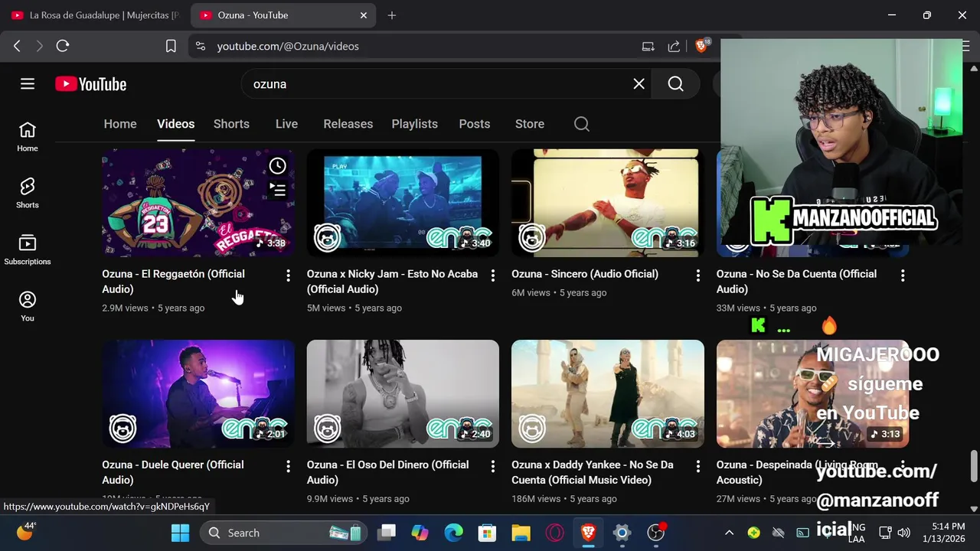This screenshot has width=980, height=551.
Task: Open options for Sincero video
Action: tap(697, 275)
